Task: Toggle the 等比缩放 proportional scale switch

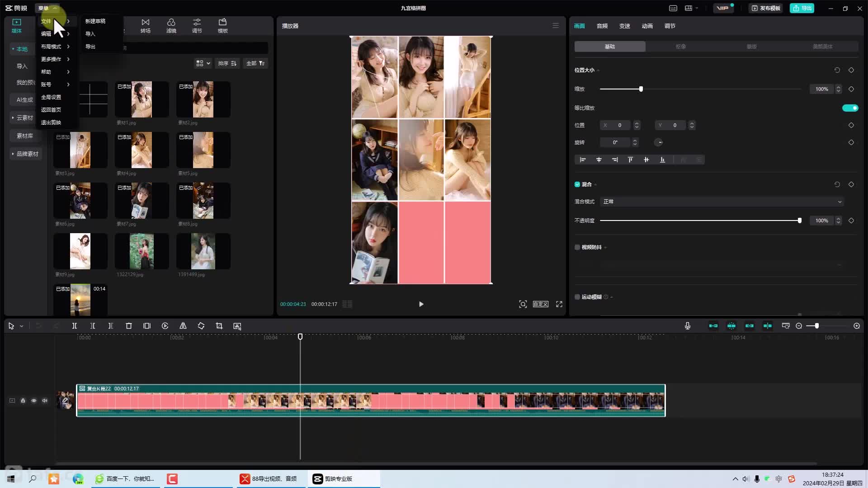Action: tap(850, 108)
